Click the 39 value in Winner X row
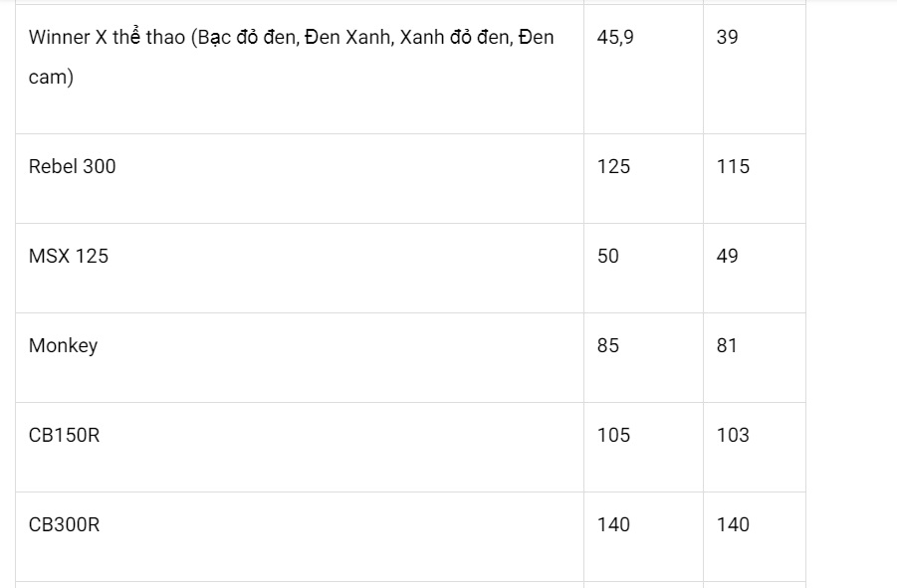 point(728,38)
